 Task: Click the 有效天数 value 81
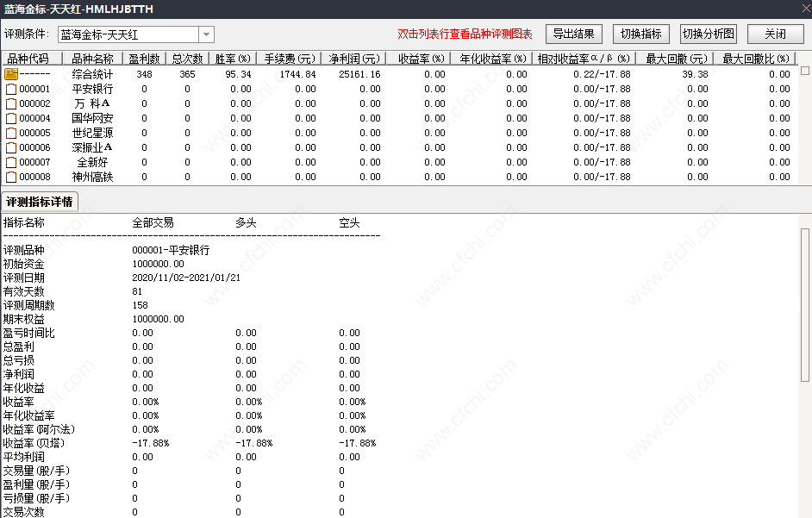[x=137, y=291]
